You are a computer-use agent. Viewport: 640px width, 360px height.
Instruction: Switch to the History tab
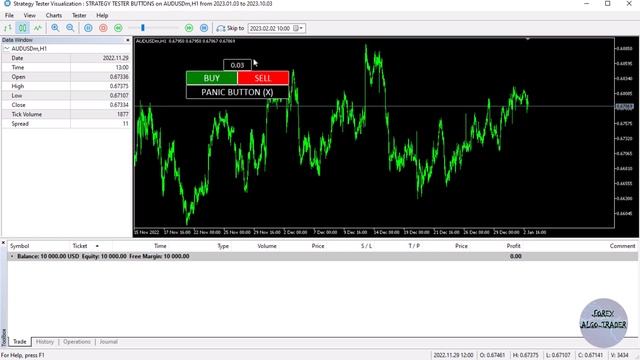[44, 342]
